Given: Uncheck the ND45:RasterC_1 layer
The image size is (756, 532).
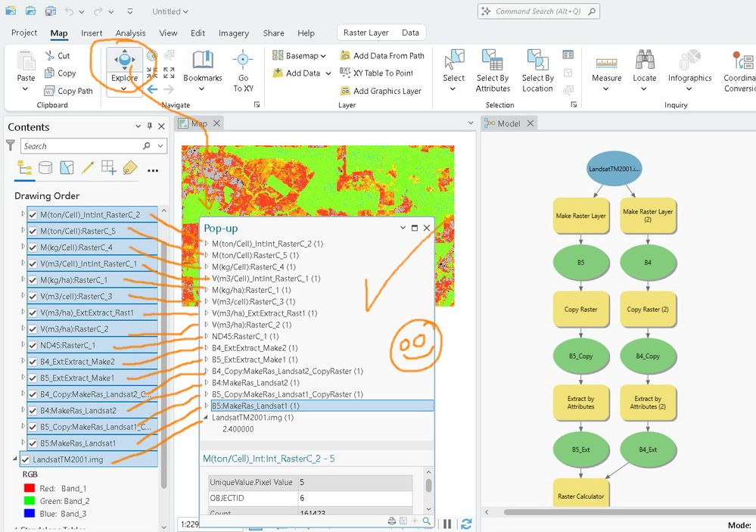Looking at the screenshot, I should [33, 345].
